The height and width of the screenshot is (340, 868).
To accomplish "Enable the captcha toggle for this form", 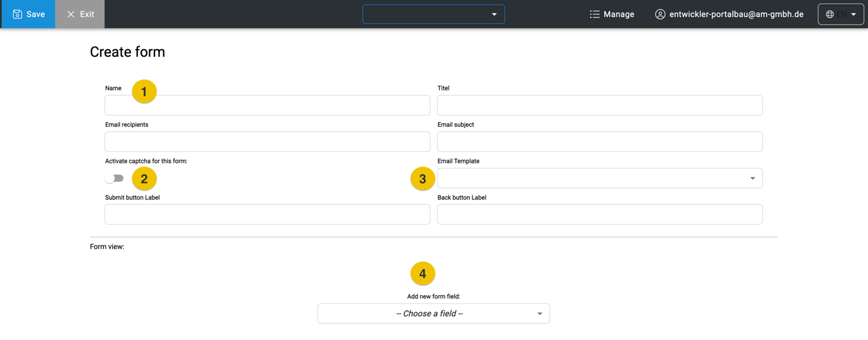I will pyautogui.click(x=114, y=179).
